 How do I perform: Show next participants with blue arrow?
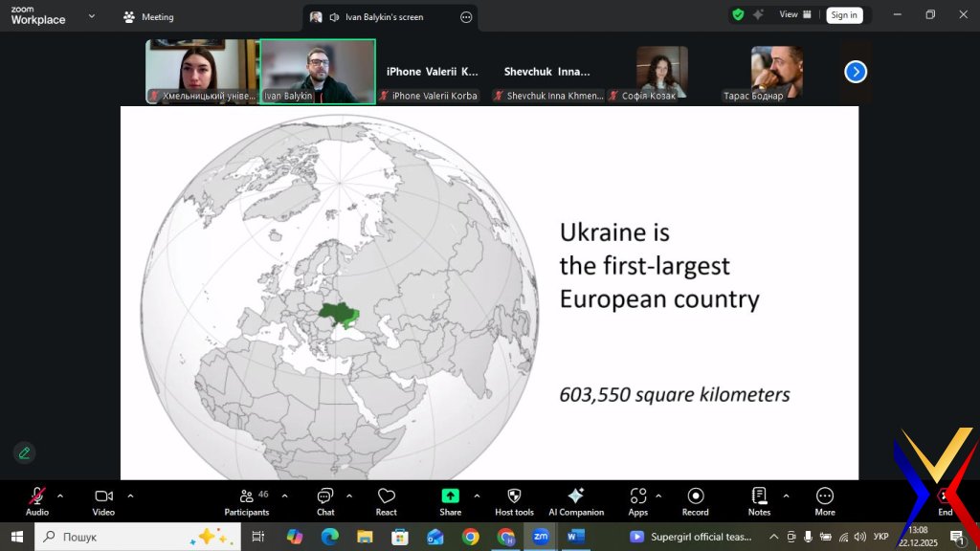coord(856,72)
